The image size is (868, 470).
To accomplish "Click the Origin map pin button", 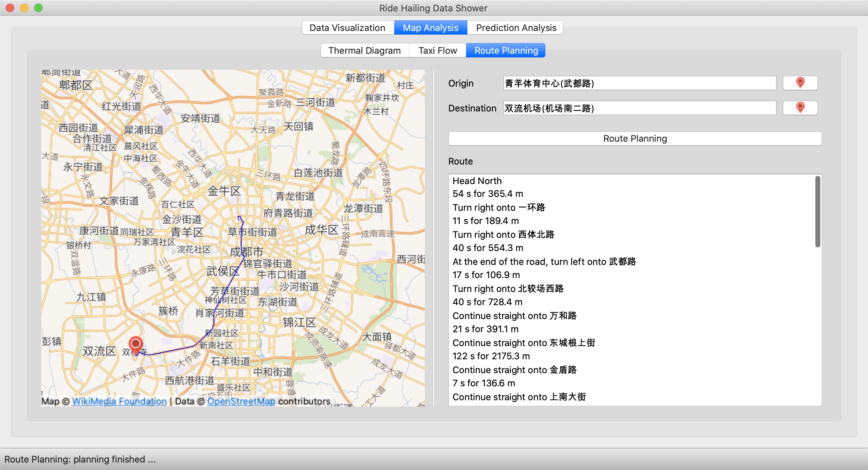I will pos(800,83).
